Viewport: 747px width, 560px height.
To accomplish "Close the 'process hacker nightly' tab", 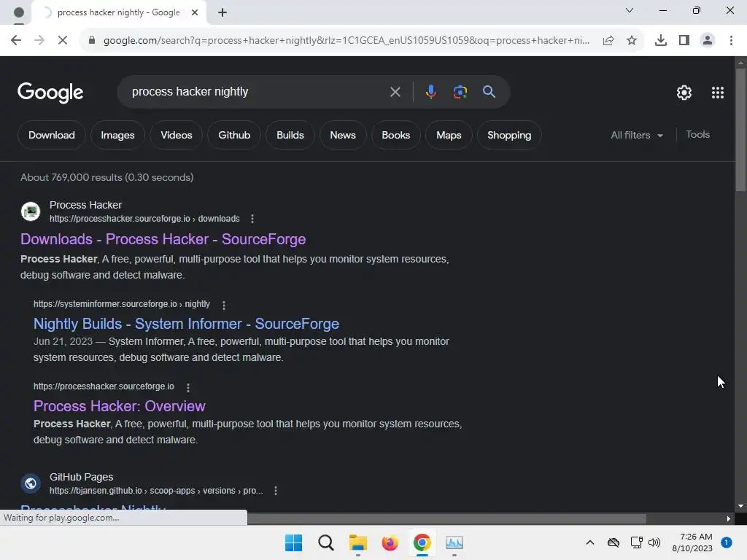I will coord(194,12).
